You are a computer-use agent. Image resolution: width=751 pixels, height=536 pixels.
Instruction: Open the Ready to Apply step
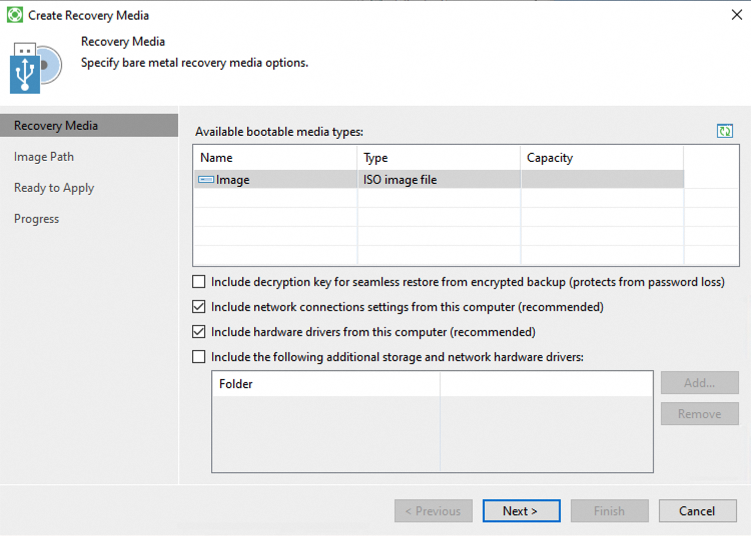coord(54,188)
